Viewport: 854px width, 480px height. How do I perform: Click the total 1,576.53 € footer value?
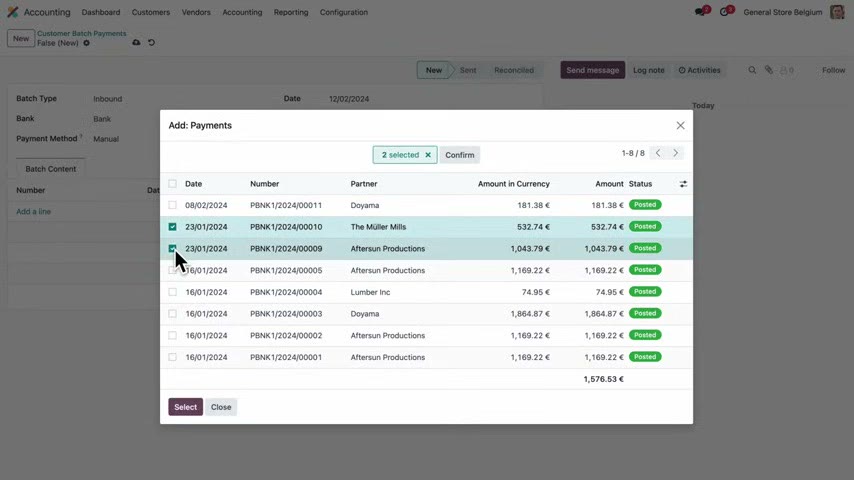603,379
